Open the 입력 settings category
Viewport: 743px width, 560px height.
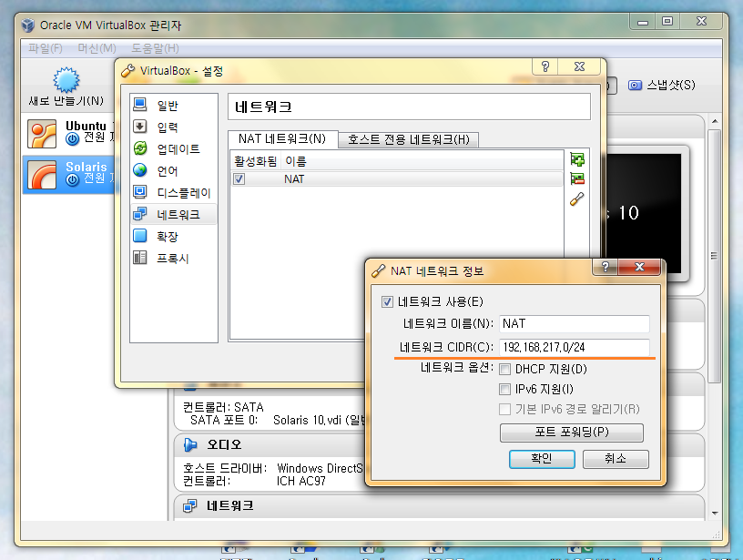tap(173, 127)
